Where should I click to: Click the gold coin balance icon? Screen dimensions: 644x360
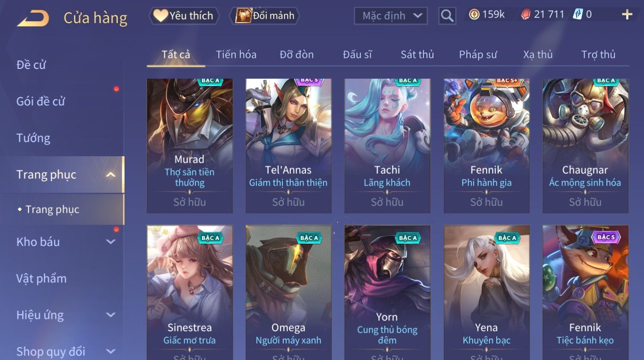coord(474,15)
